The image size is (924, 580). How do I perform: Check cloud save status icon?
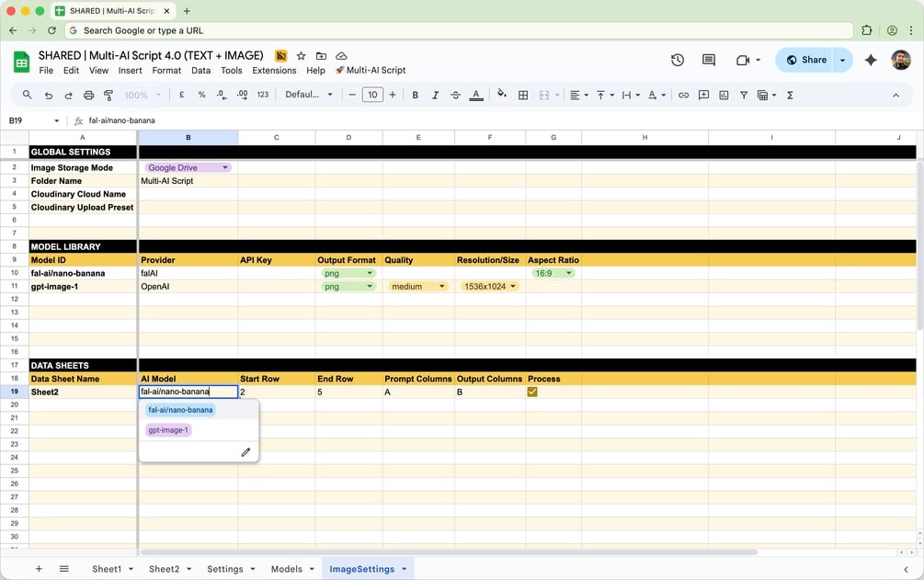pos(341,56)
